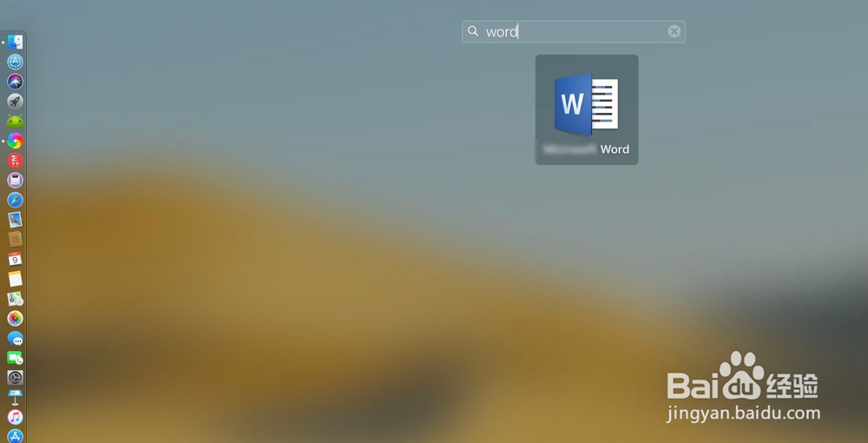This screenshot has width=868, height=443.
Task: Open the purple round app in Dock
Action: [x=15, y=180]
